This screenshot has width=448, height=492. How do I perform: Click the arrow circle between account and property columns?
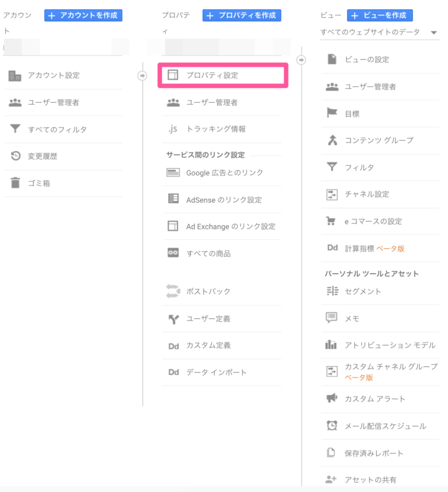(x=142, y=76)
